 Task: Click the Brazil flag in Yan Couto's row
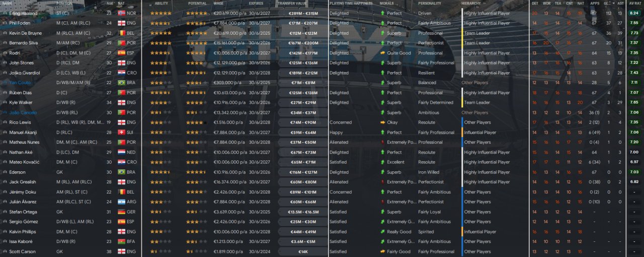(121, 83)
